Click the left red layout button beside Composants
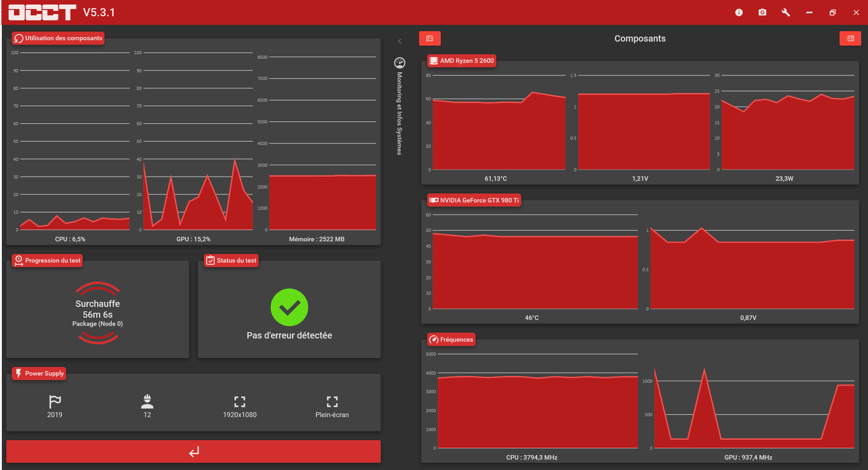Image resolution: width=868 pixels, height=470 pixels. [429, 38]
